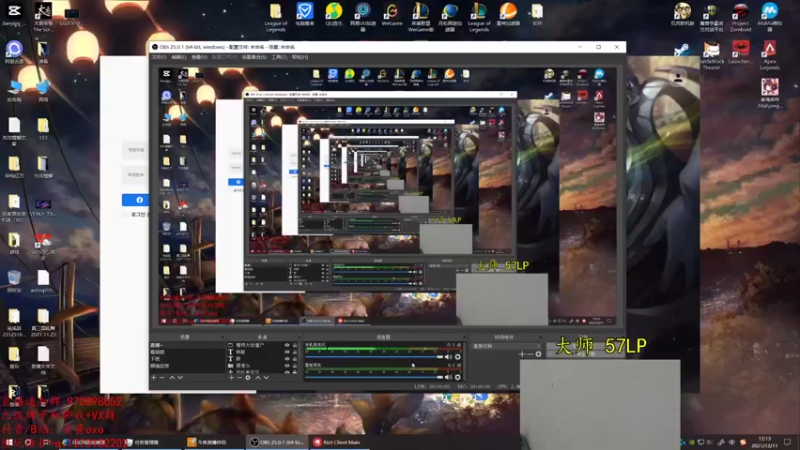Adjust the lower mixer track volume slider
800x450 pixels.
[374, 378]
